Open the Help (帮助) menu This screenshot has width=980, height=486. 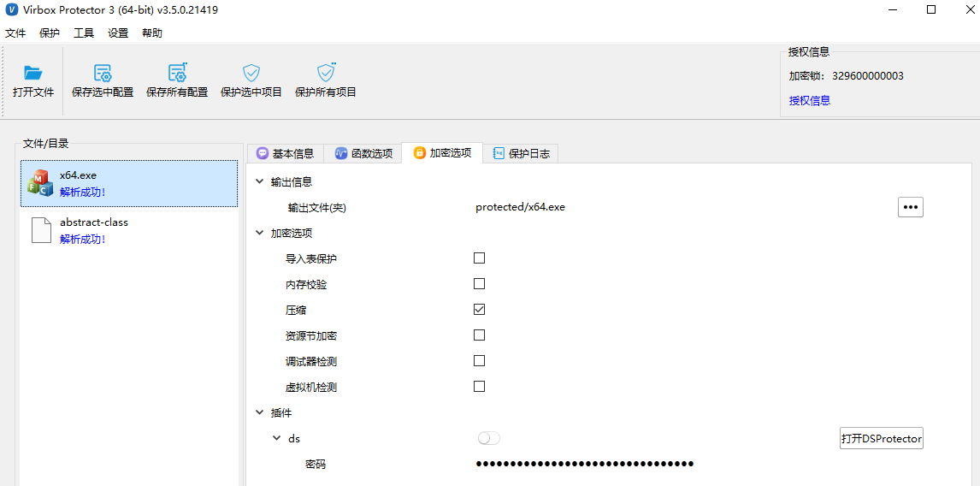click(152, 33)
